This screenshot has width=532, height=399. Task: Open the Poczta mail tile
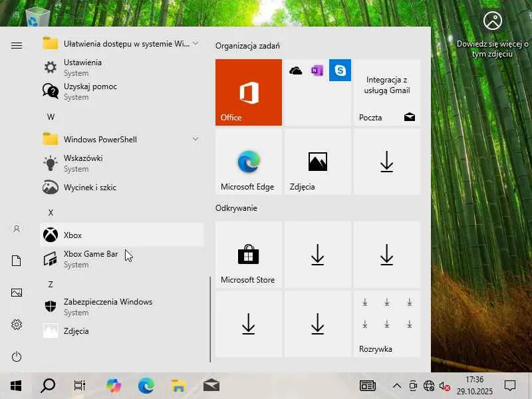[387, 92]
